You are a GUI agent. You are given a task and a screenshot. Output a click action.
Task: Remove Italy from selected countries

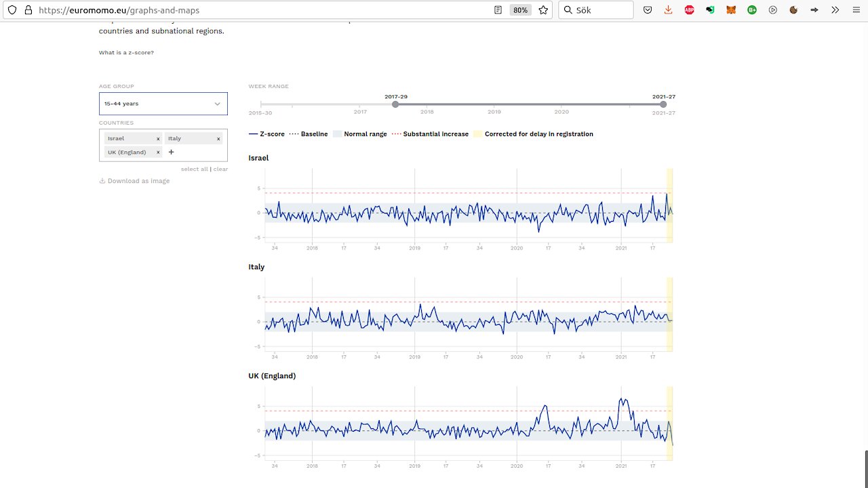(x=218, y=138)
